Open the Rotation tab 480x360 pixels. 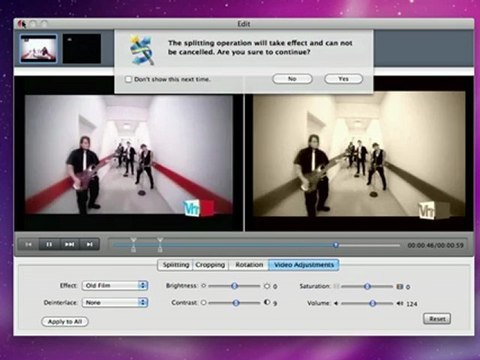[249, 265]
